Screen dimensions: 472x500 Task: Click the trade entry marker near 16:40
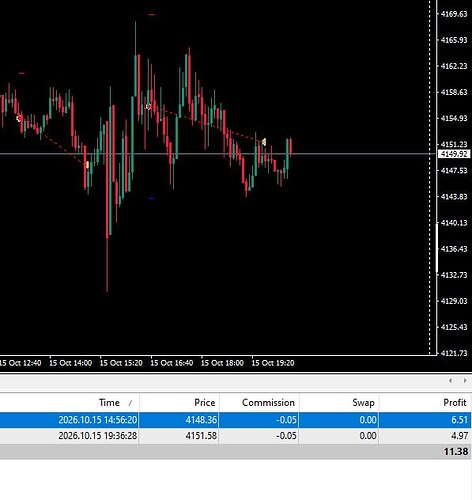point(148,107)
